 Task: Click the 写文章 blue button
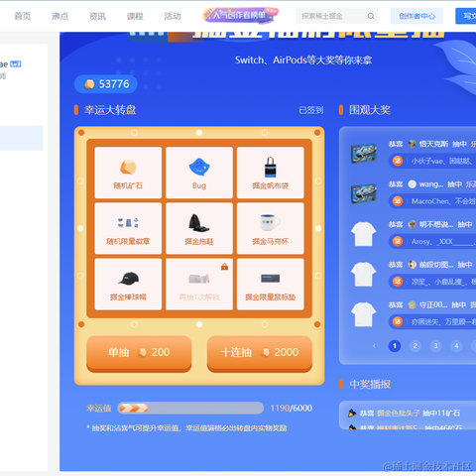point(466,16)
